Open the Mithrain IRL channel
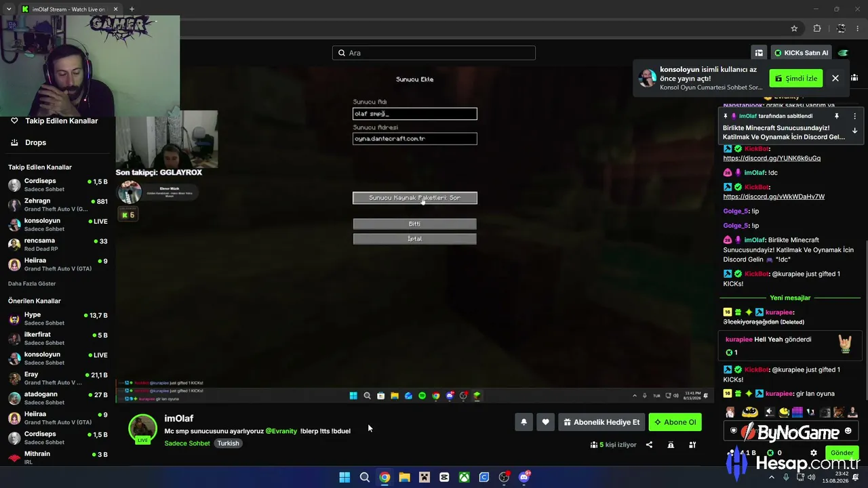 [58, 457]
